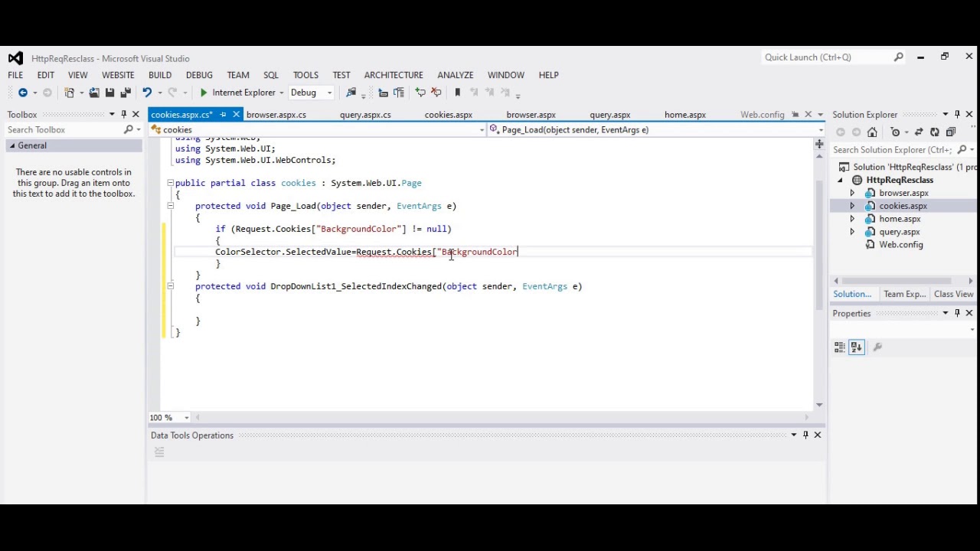Click the Comment selected lines icon
Viewport: 980px width, 551px height.
tap(420, 93)
